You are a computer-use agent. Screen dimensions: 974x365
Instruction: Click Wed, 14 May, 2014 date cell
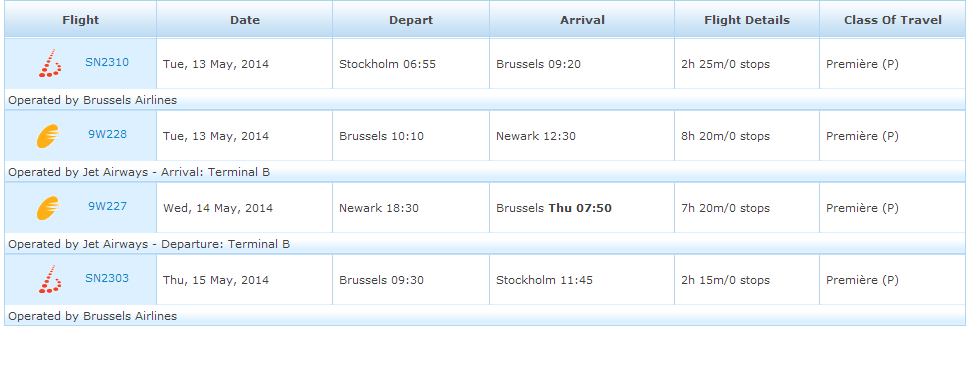[x=245, y=208]
